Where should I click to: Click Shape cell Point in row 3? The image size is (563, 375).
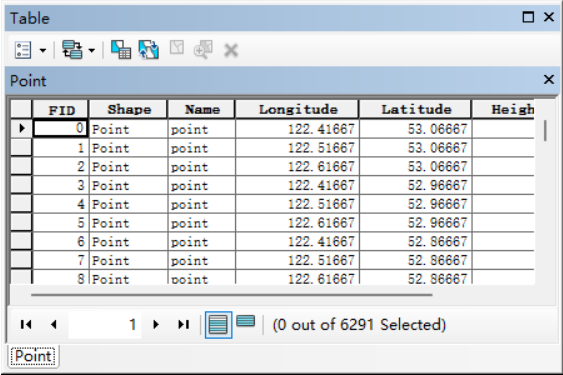pos(128,185)
